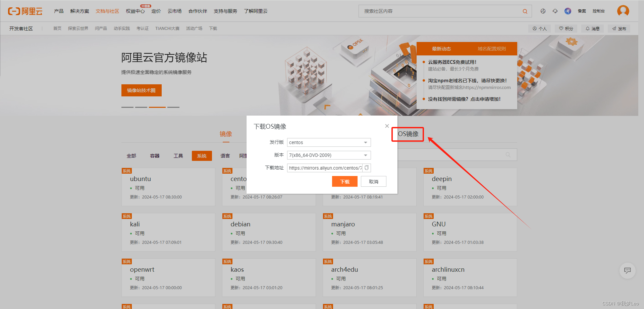Screen dimensions: 644x309
Task: Click the 下载 download button
Action: click(344, 181)
